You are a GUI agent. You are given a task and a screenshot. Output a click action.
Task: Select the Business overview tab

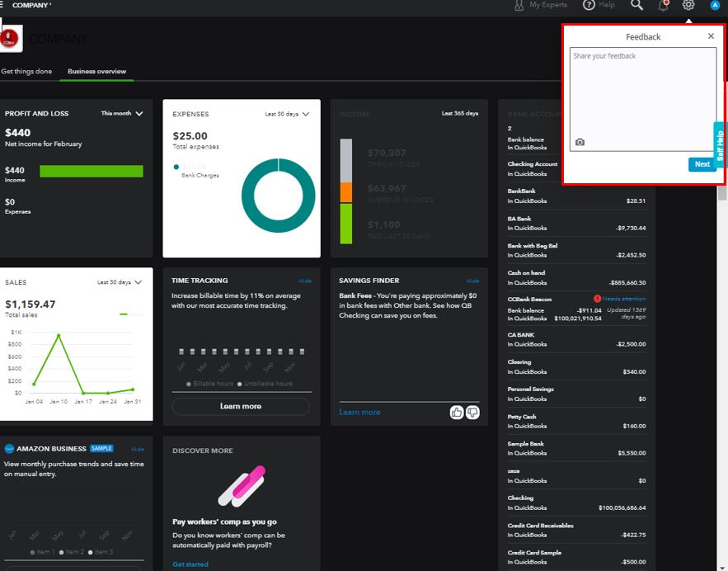tap(97, 72)
